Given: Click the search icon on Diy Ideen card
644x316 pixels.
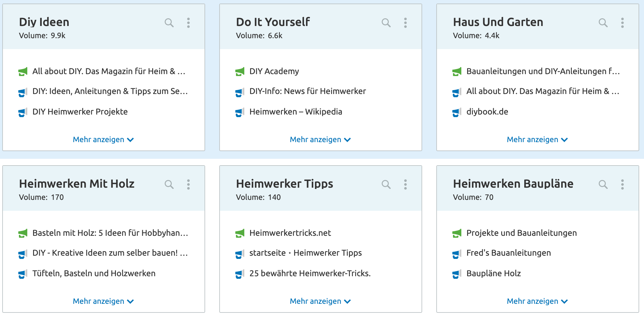Looking at the screenshot, I should pyautogui.click(x=169, y=23).
